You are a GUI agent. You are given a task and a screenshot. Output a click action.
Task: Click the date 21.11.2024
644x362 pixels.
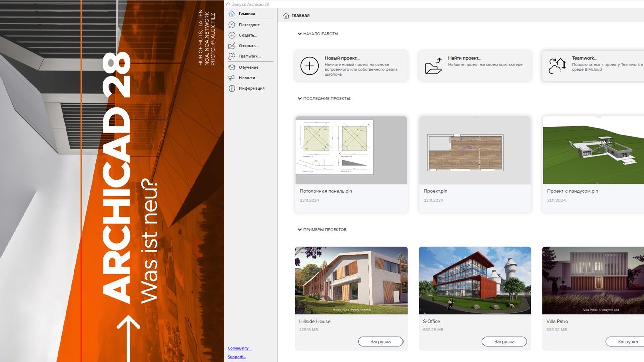pos(556,201)
